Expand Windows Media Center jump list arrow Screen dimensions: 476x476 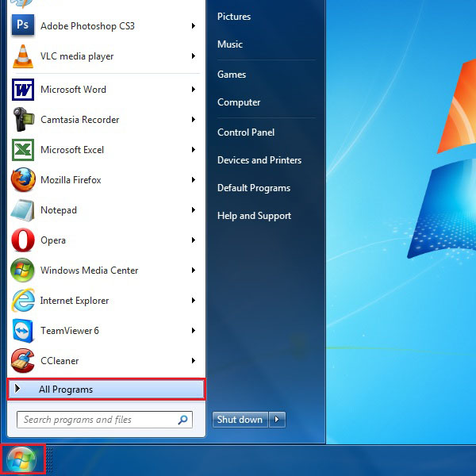[x=194, y=271]
